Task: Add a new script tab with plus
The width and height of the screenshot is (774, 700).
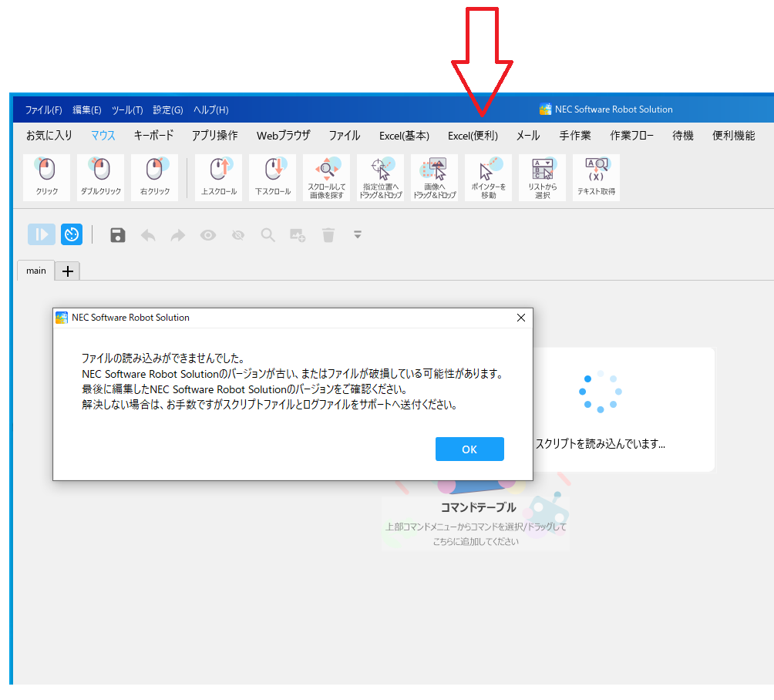Action: (68, 271)
